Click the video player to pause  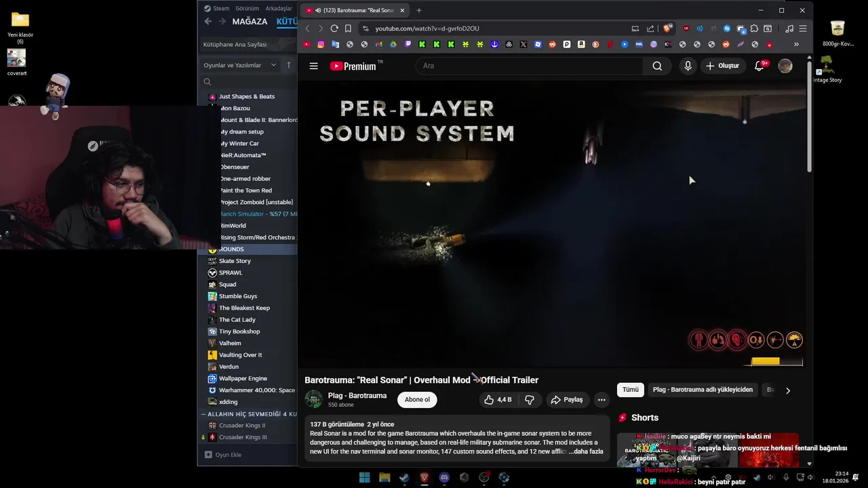coord(553,224)
